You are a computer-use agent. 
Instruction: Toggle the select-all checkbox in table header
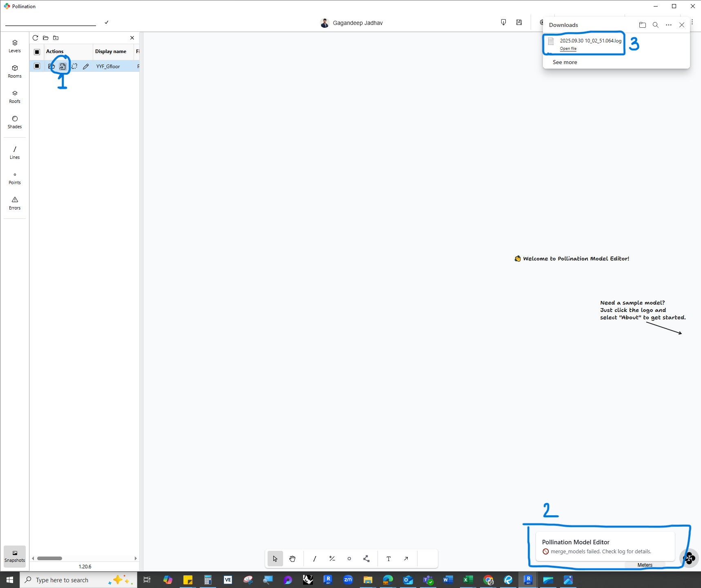coord(37,52)
